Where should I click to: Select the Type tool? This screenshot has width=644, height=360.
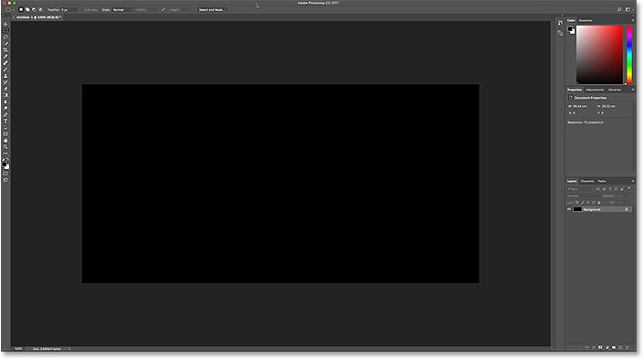(5, 121)
